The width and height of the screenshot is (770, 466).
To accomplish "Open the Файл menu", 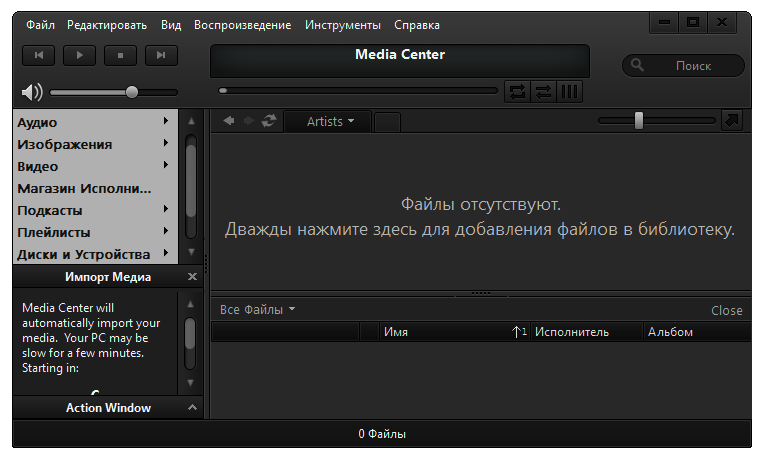I will click(40, 25).
